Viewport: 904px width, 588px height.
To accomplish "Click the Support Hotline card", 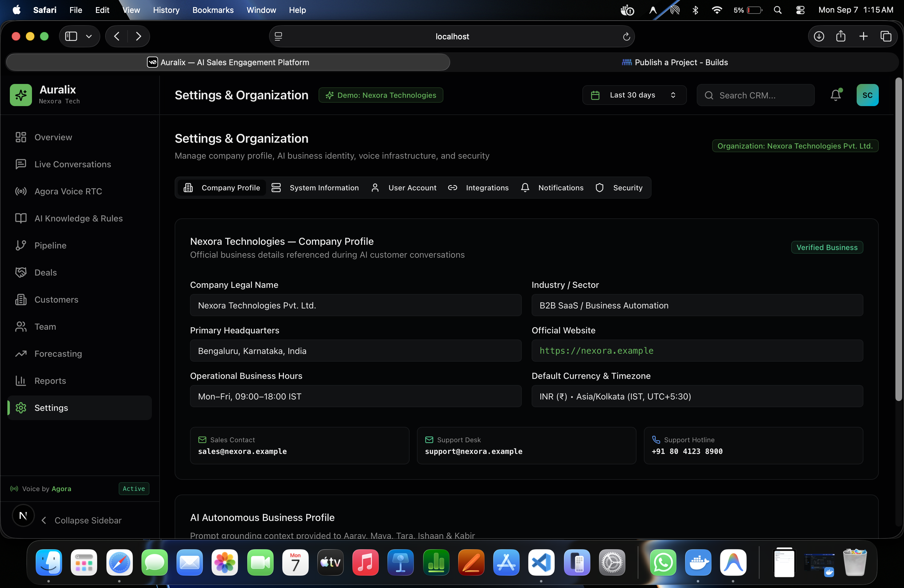I will (x=753, y=446).
